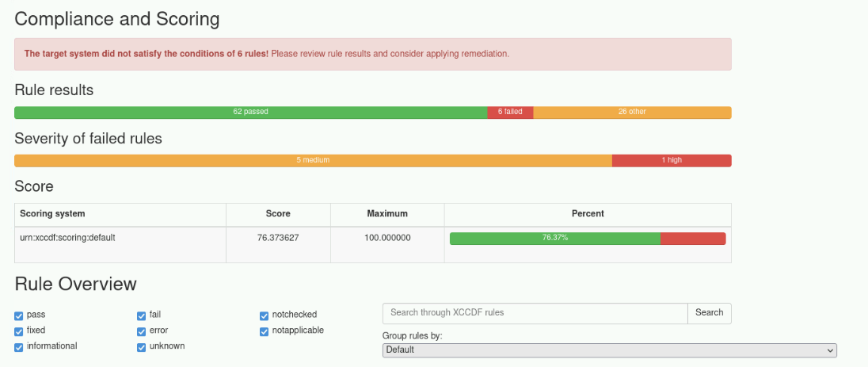Click the green 62 passed bar segment
This screenshot has height=367, width=868.
[250, 113]
